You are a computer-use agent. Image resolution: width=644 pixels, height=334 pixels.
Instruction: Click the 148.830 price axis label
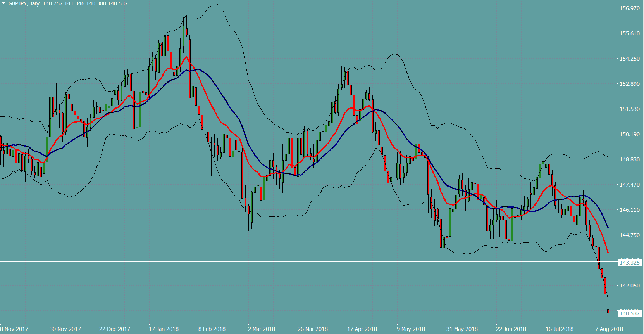click(630, 159)
